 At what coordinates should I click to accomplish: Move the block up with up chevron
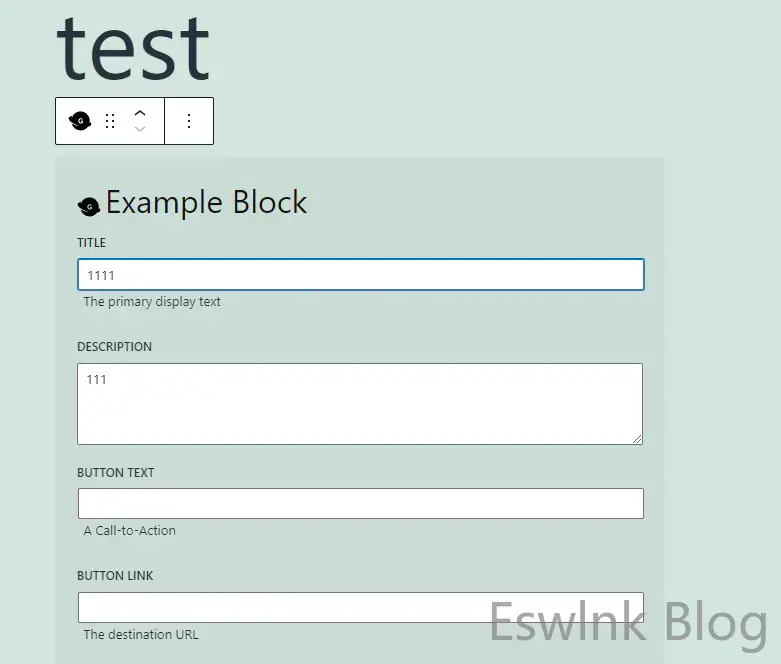(x=140, y=113)
